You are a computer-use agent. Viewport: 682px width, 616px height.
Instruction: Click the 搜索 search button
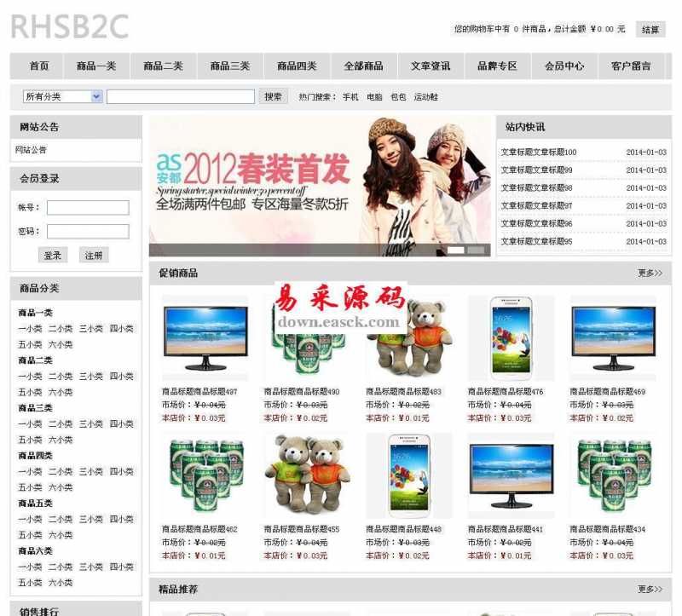point(273,97)
